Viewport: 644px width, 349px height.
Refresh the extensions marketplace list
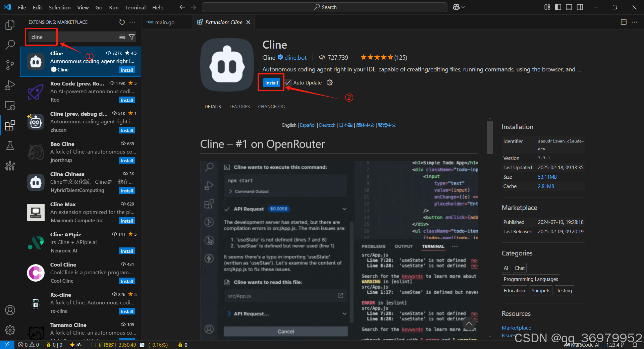point(122,22)
